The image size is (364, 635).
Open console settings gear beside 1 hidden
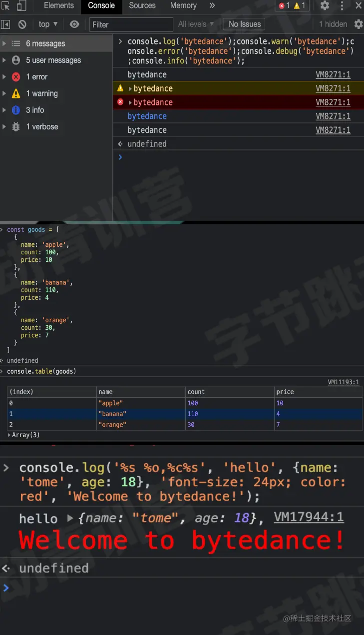pyautogui.click(x=359, y=24)
